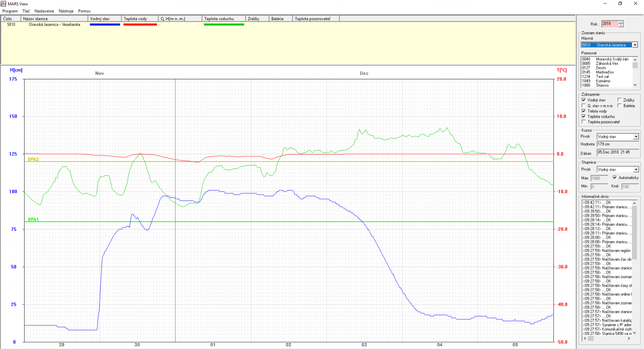Open the Hlavná station dropdown
Image resolution: width=644 pixels, height=349 pixels.
[635, 45]
